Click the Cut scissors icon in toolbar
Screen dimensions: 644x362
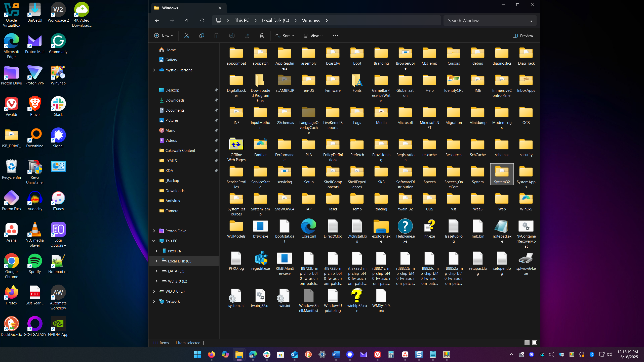click(186, 36)
